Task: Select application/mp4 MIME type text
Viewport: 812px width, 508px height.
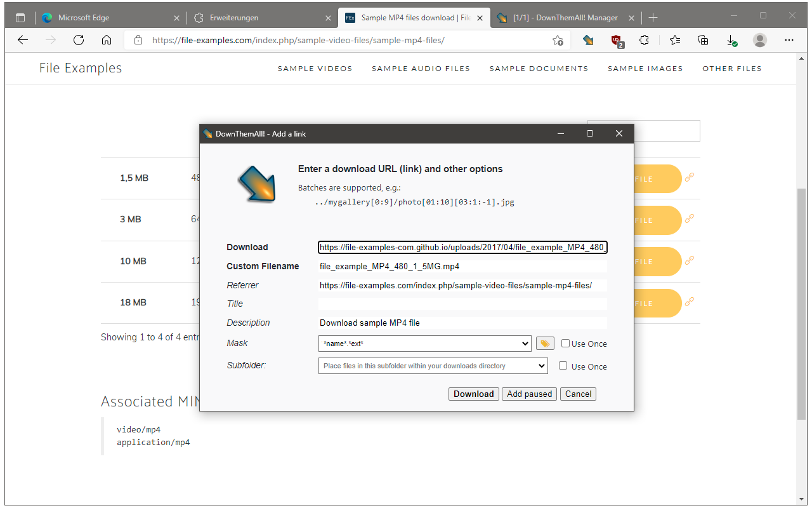Action: point(153,442)
